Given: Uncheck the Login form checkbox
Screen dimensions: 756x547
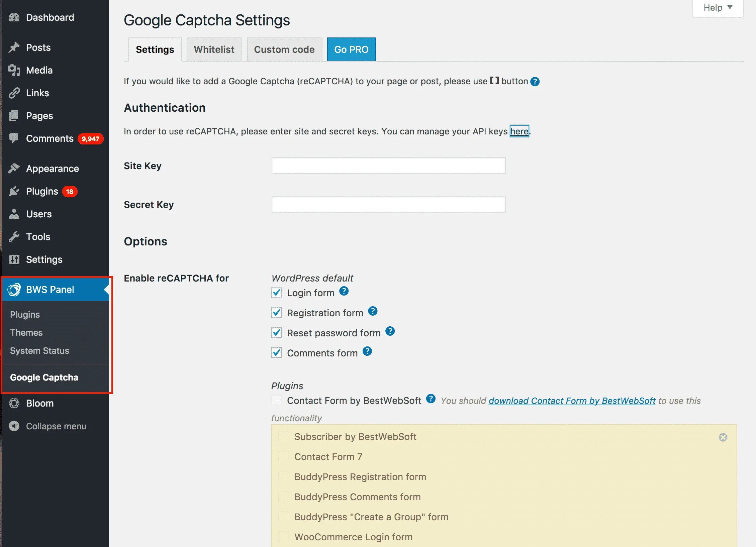Looking at the screenshot, I should (x=276, y=293).
